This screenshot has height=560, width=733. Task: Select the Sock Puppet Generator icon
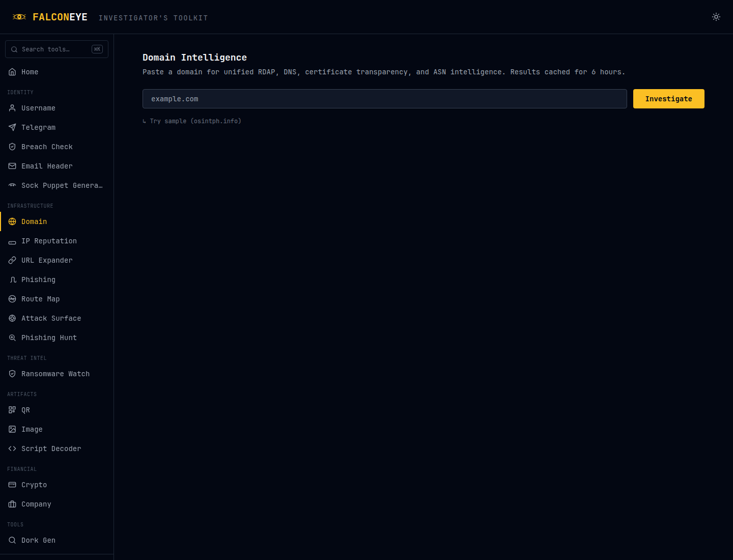pyautogui.click(x=12, y=185)
